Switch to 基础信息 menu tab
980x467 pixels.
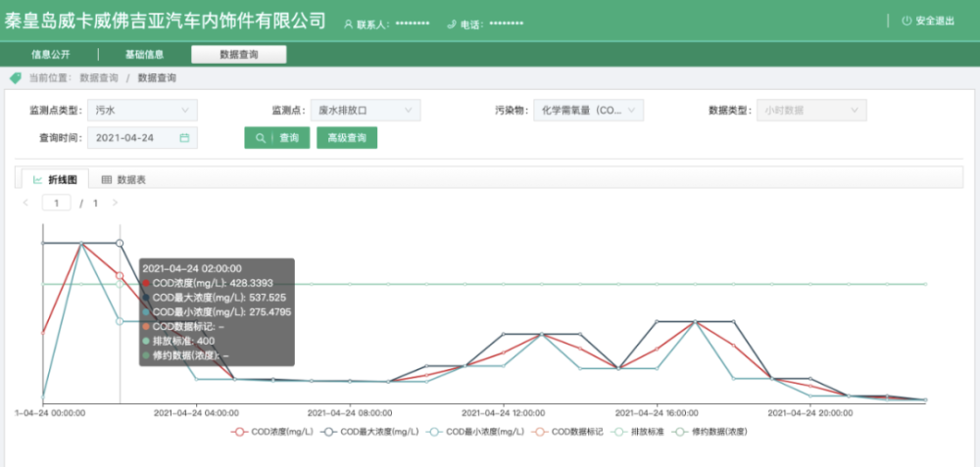pos(144,55)
